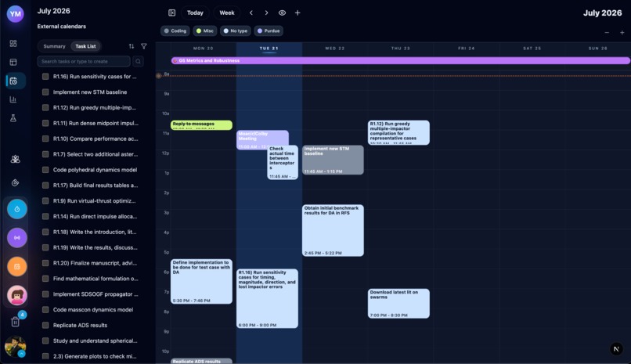
Task: Open R1.16) Run sensitivity cases calendar event
Action: coord(267,298)
